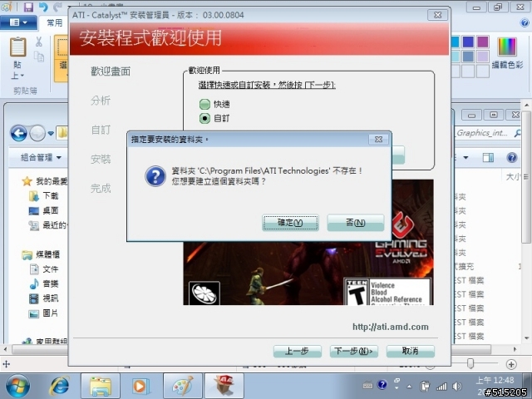Open the 組合管理 organize dropdown in Explorer

(41, 157)
